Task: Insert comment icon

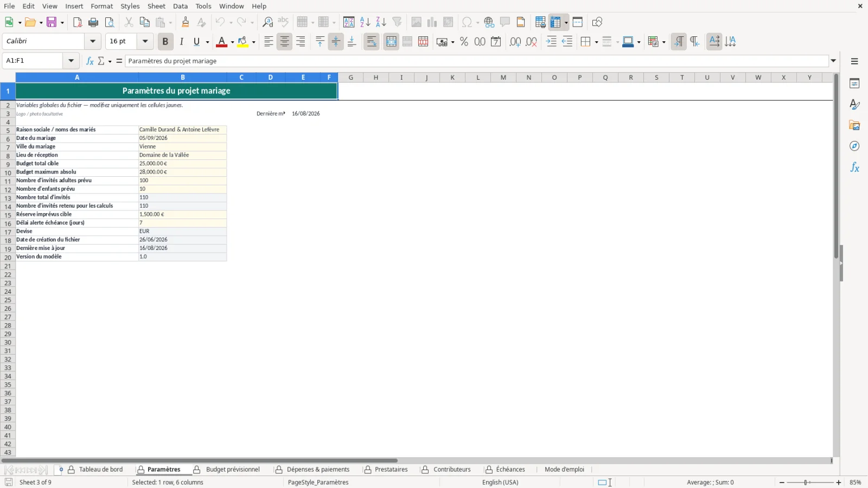Action: coord(505,22)
